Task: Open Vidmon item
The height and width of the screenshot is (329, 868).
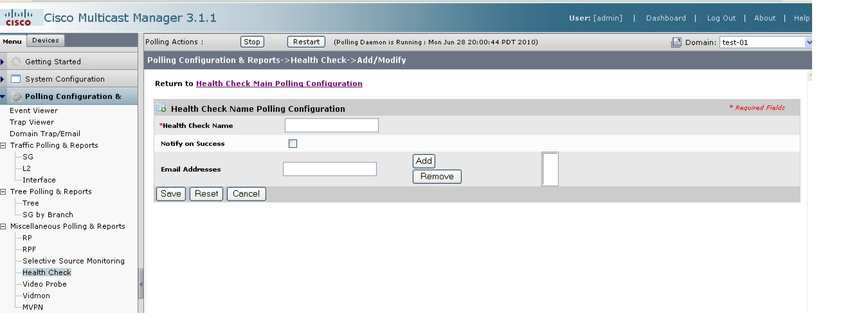Action: tap(36, 296)
